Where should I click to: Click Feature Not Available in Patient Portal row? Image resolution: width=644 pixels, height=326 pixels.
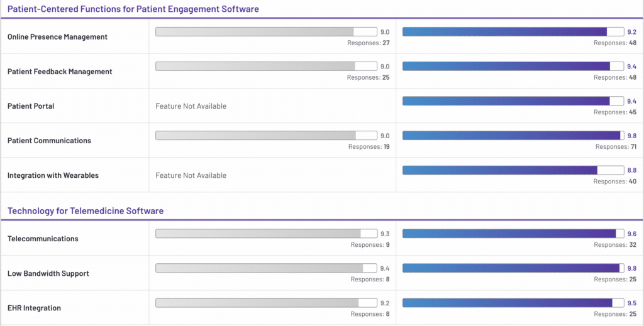tap(191, 106)
